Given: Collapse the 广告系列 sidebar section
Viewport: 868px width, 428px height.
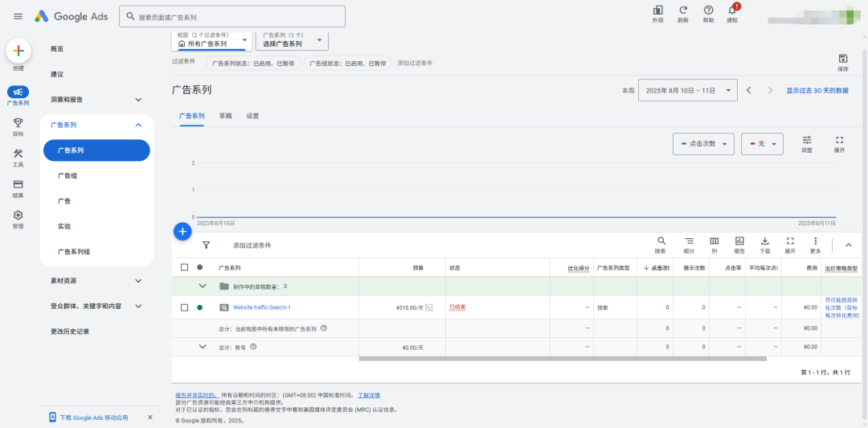Looking at the screenshot, I should click(x=138, y=126).
